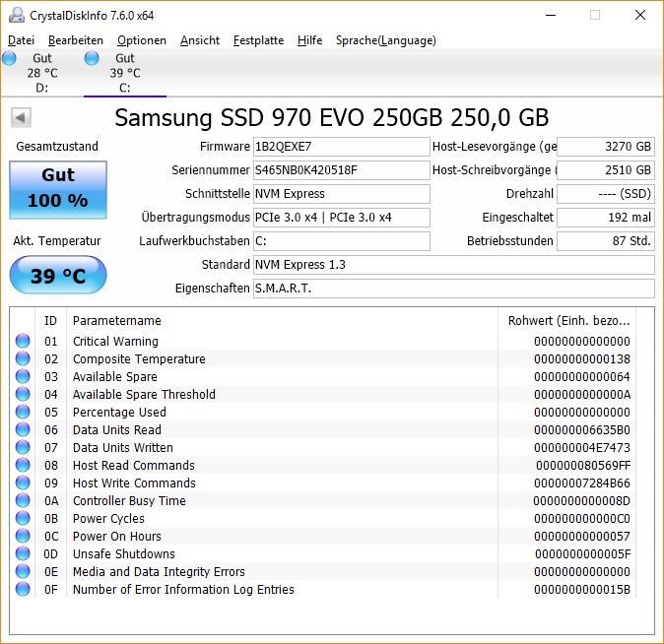Click the status orb for Unsafe Shutdowns
The image size is (664, 644).
[23, 553]
